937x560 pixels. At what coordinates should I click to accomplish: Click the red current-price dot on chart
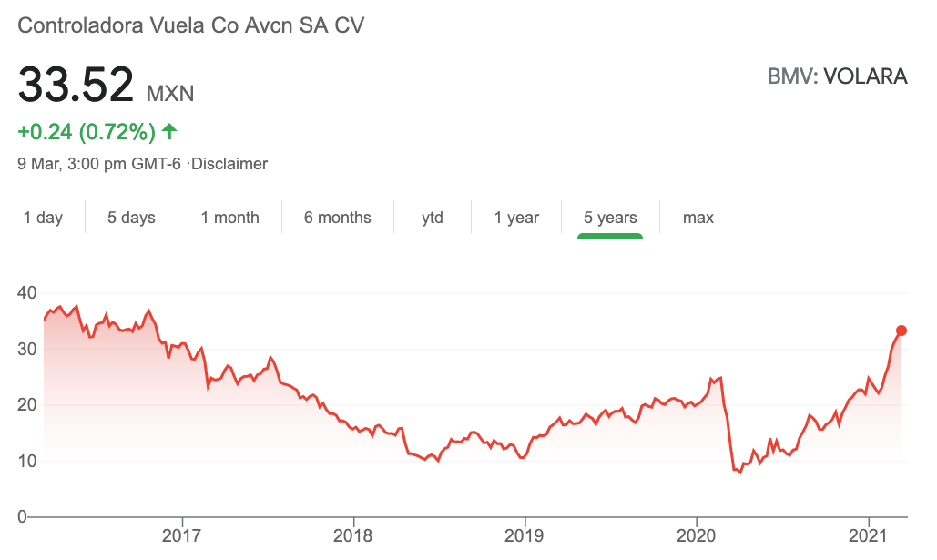901,331
